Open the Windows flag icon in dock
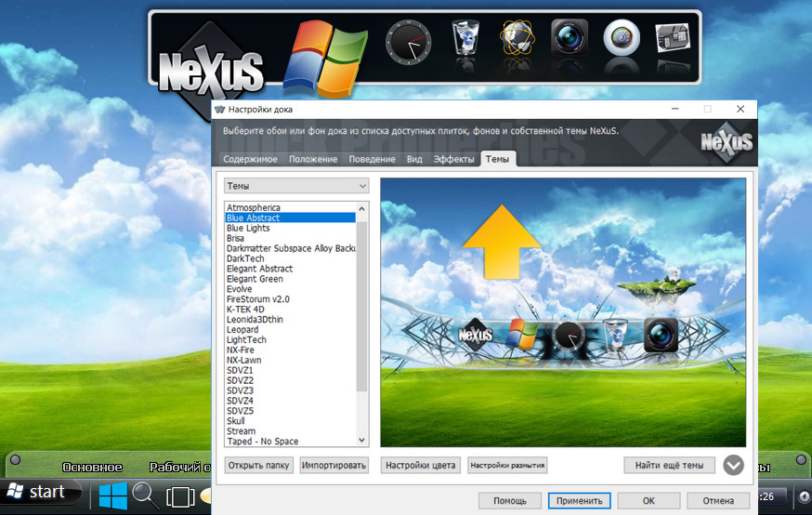Viewport: 812px width, 515px height. pos(326,59)
